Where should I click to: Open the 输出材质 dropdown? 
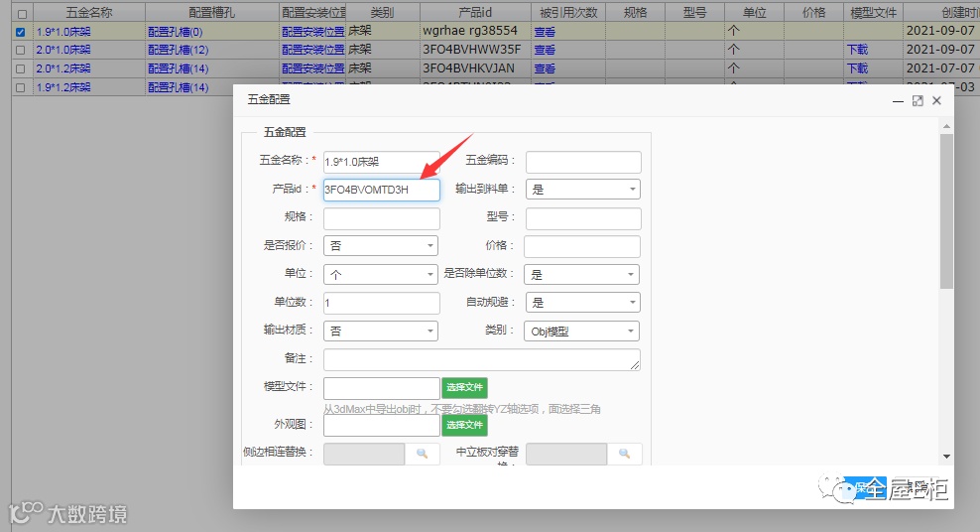click(x=381, y=332)
